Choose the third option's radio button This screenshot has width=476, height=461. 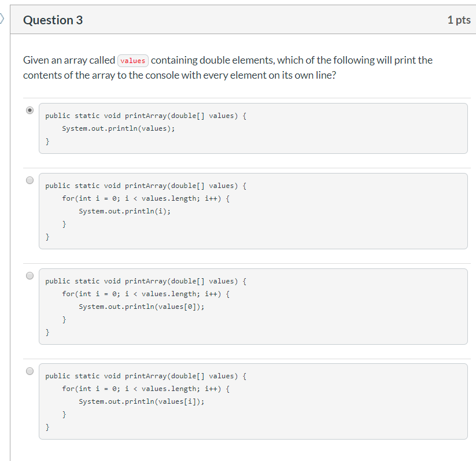[29, 275]
